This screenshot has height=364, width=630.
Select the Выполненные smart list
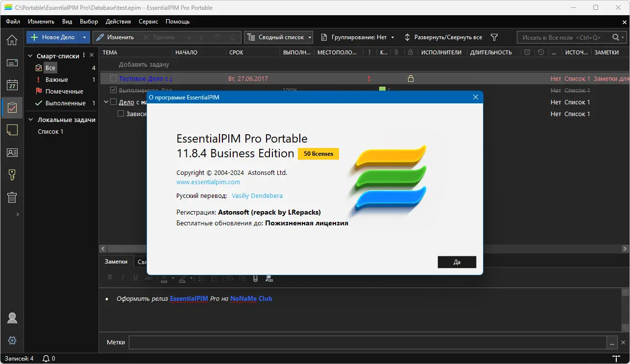(66, 103)
